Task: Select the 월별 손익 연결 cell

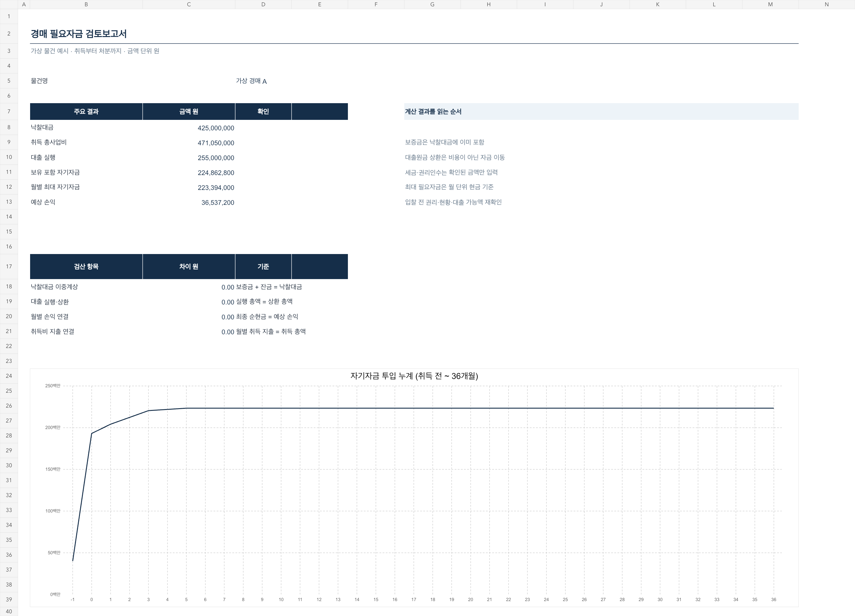Action: 86,316
